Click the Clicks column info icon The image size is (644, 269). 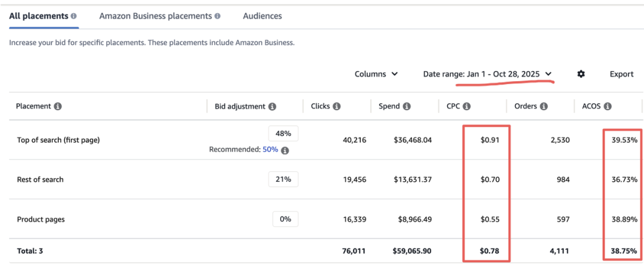point(336,106)
